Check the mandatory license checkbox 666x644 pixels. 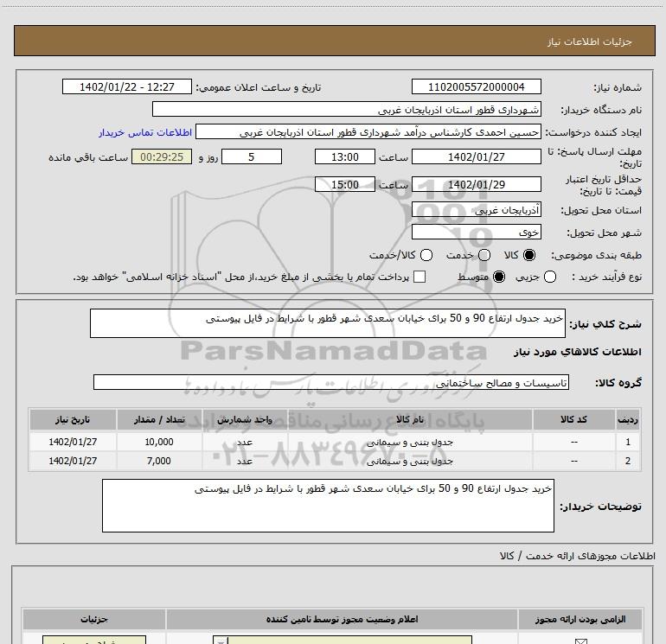point(580,641)
